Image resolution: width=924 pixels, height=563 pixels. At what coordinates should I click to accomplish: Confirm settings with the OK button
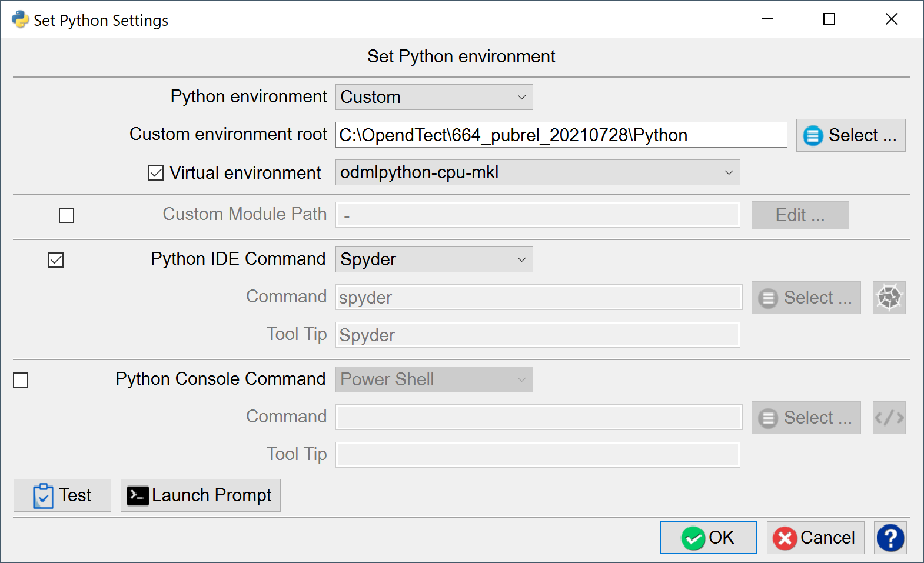[x=708, y=538]
